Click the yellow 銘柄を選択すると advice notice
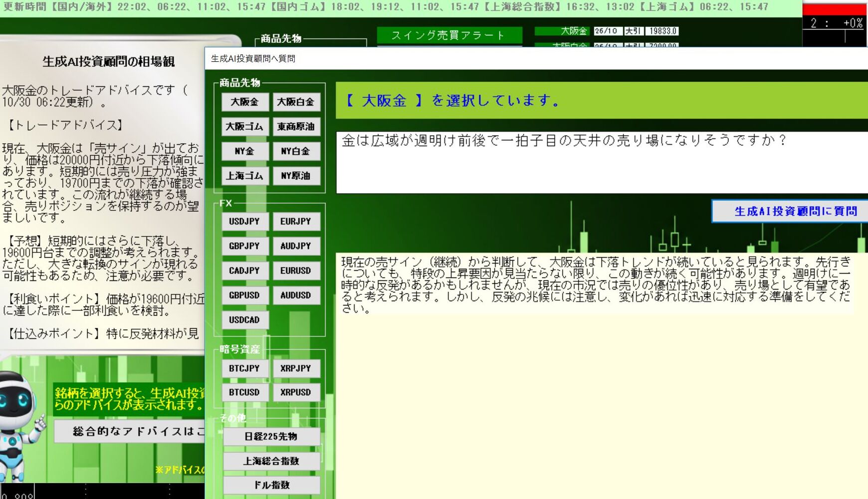 (130, 399)
